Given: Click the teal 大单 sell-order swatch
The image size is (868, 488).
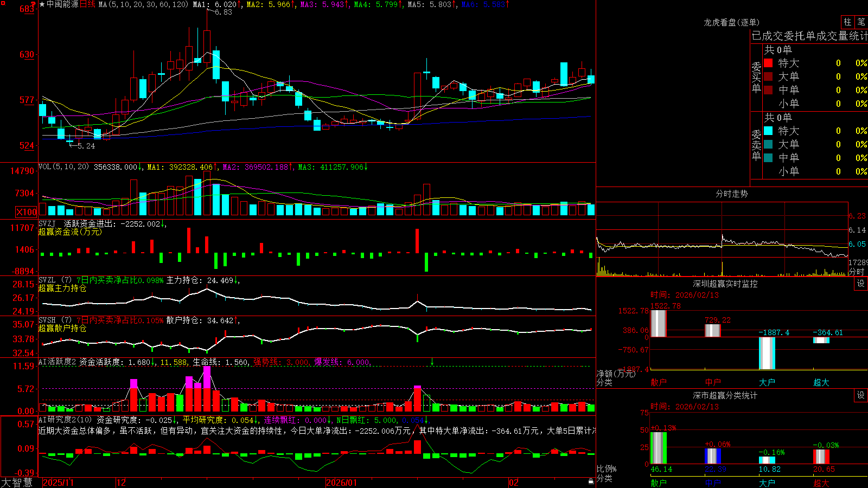Looking at the screenshot, I should (x=768, y=144).
